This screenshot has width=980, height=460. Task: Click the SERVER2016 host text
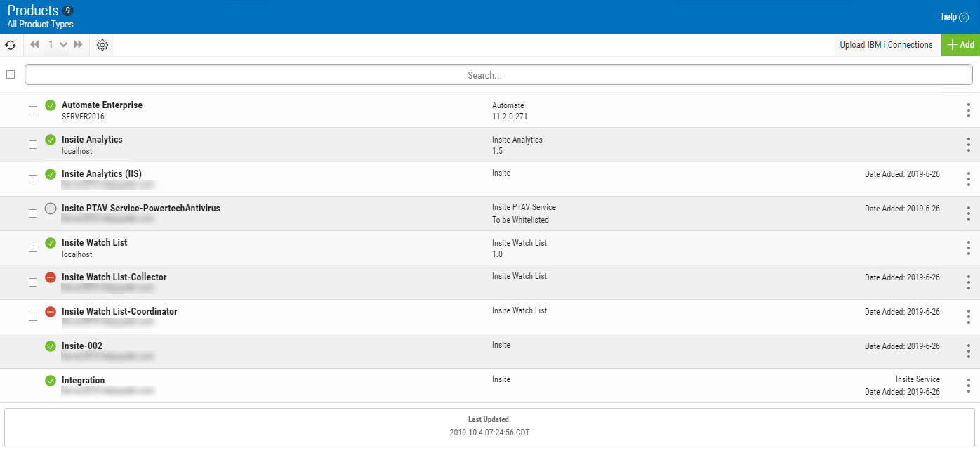coord(83,117)
